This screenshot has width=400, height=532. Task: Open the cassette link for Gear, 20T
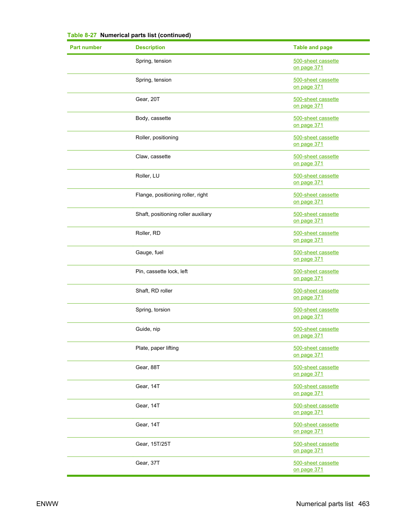click(316, 103)
